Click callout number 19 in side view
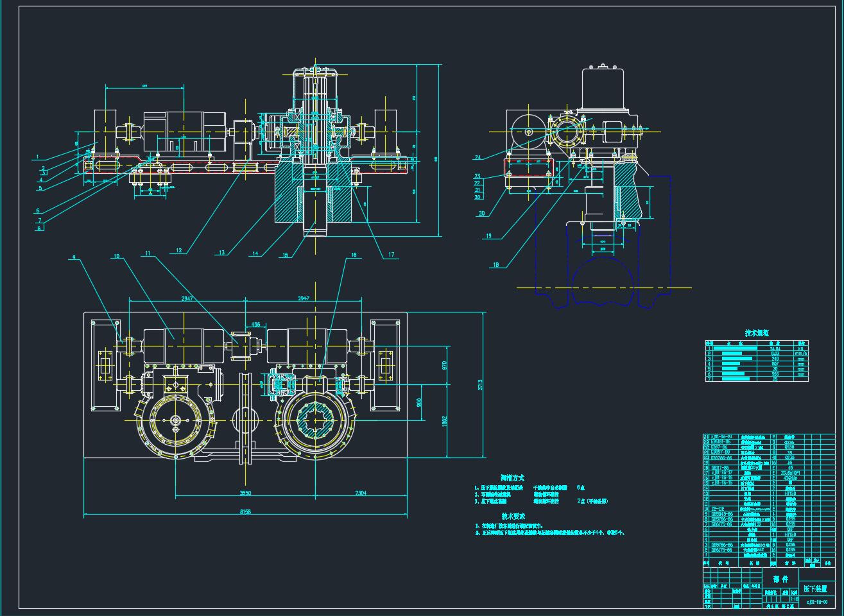844x616 pixels. pyautogui.click(x=488, y=236)
